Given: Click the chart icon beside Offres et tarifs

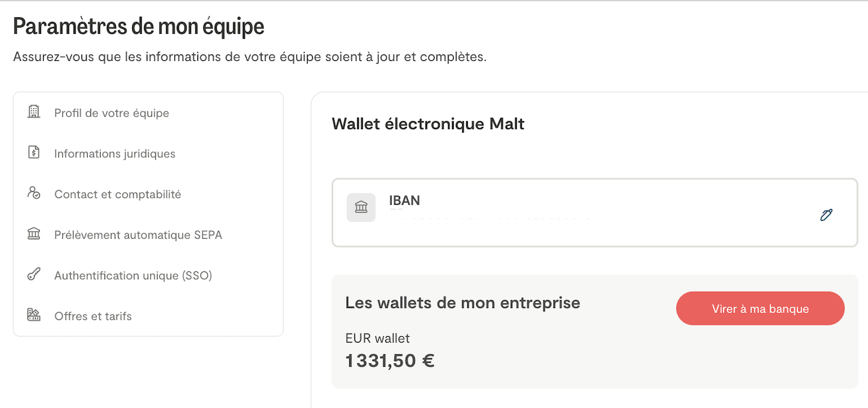Looking at the screenshot, I should pyautogui.click(x=34, y=315).
